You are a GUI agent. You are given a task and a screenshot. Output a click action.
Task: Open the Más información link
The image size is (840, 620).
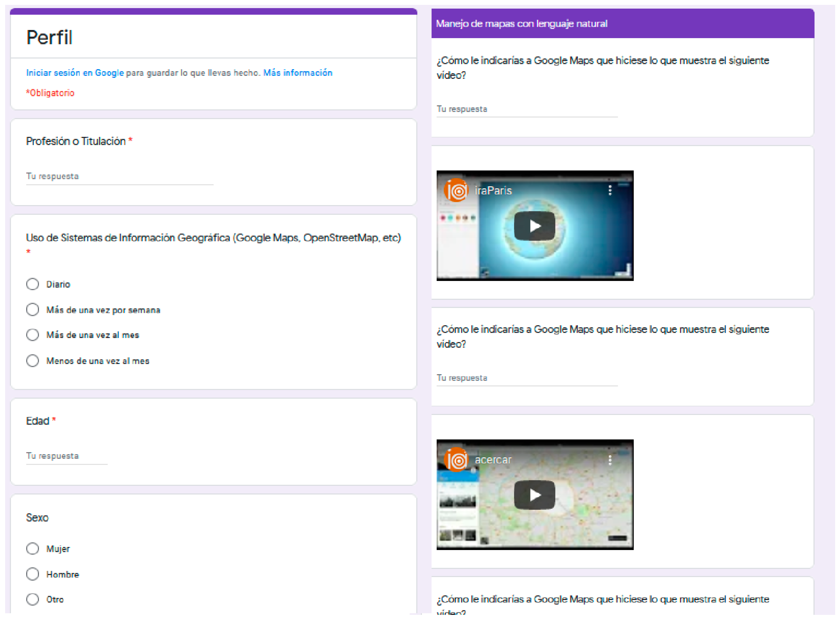298,73
